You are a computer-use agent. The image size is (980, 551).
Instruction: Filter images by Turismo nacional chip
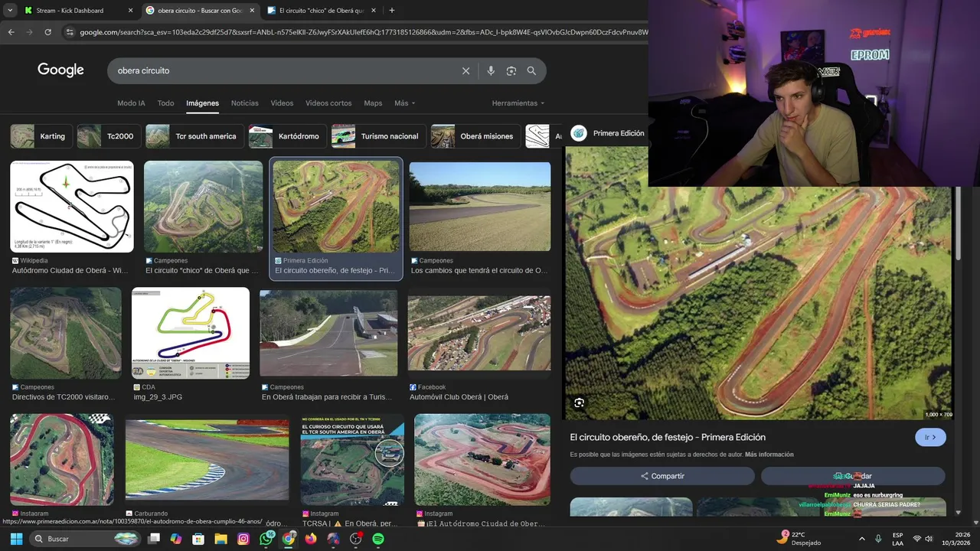(379, 136)
